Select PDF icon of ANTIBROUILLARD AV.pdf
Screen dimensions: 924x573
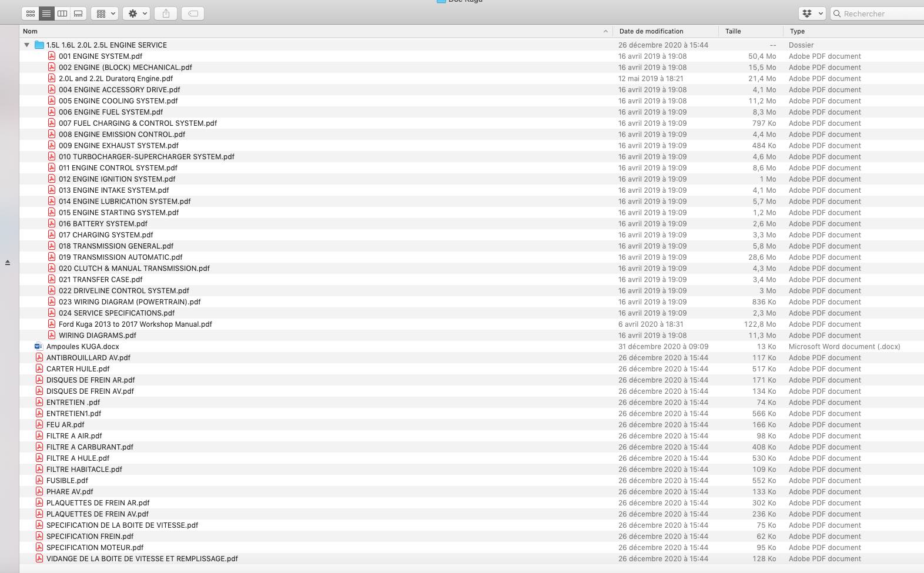(39, 357)
